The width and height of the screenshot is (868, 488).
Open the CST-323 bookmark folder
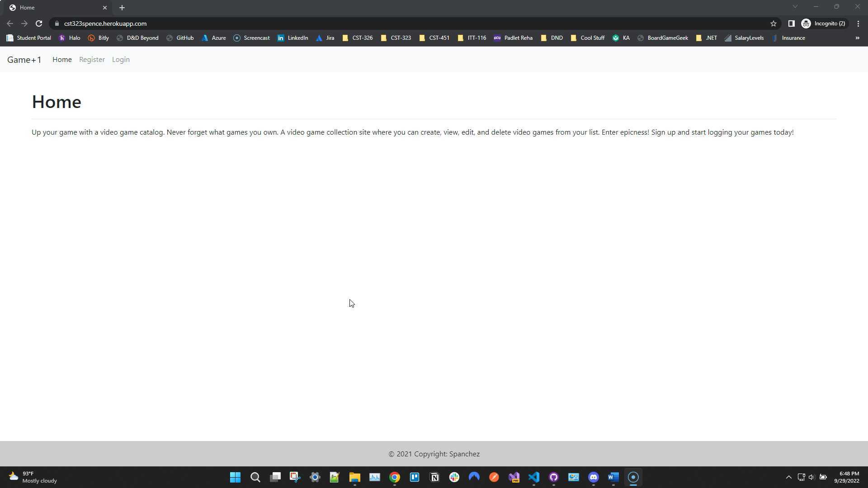396,38
